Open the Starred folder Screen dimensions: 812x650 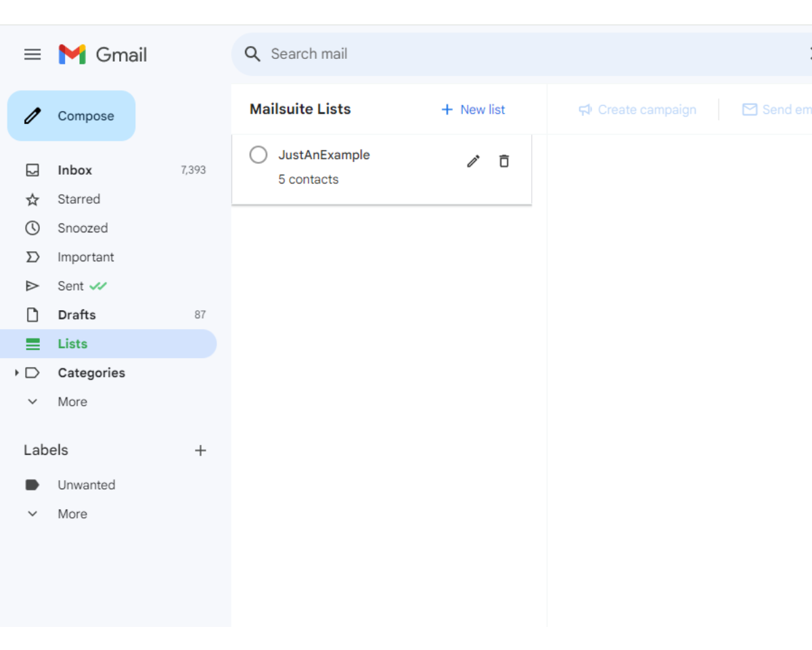point(108,199)
